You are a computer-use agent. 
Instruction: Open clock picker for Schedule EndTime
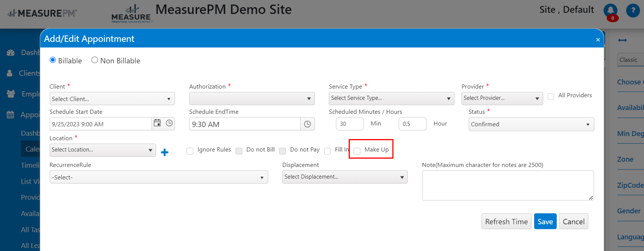(x=307, y=124)
